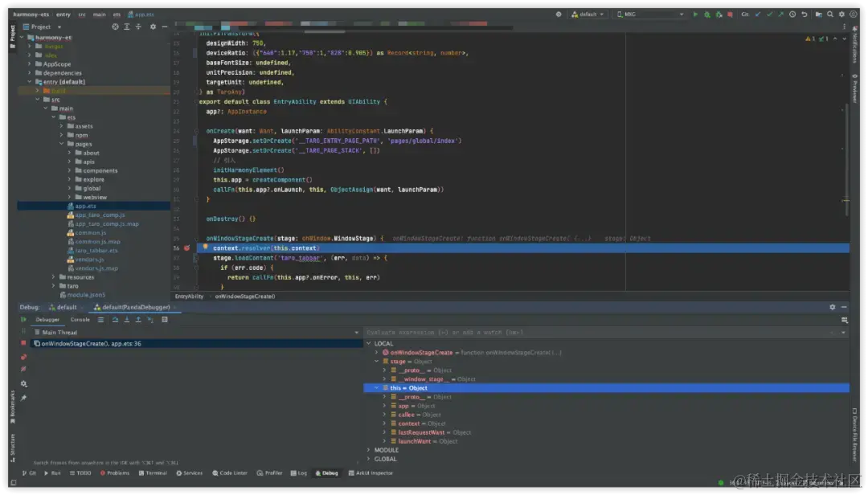
Task: Stop the running session in top toolbar
Action: tap(730, 14)
